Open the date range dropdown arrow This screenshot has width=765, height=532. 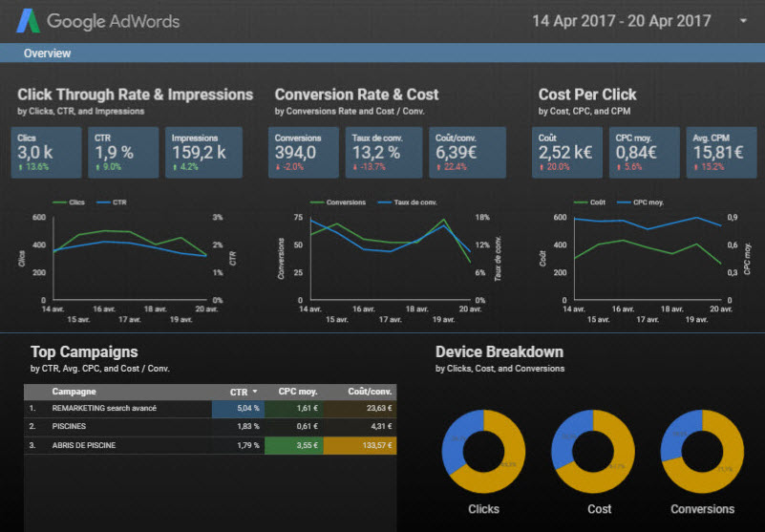(743, 21)
